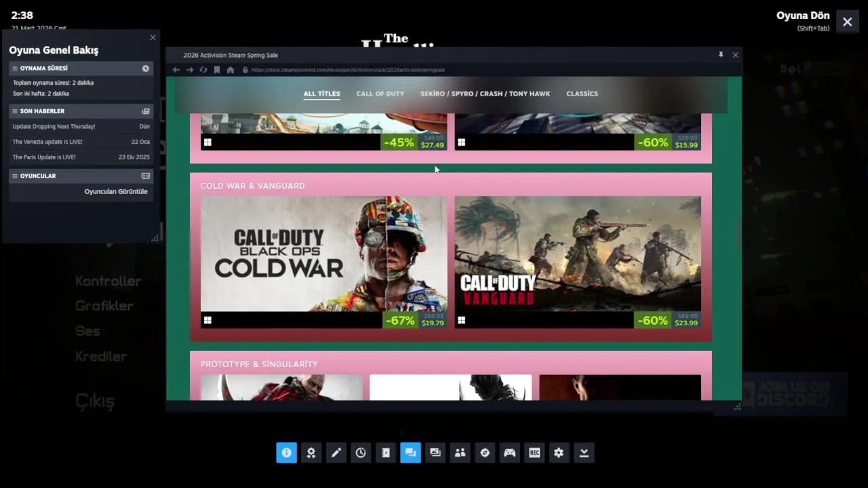The height and width of the screenshot is (488, 868).
Task: Click the Kontroller menu item in the game
Action: pos(108,281)
